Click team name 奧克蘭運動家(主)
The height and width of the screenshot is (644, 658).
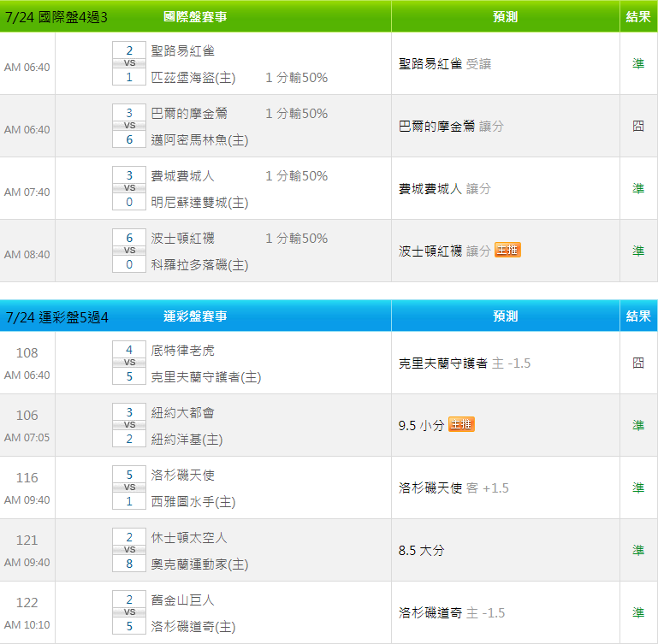(199, 564)
